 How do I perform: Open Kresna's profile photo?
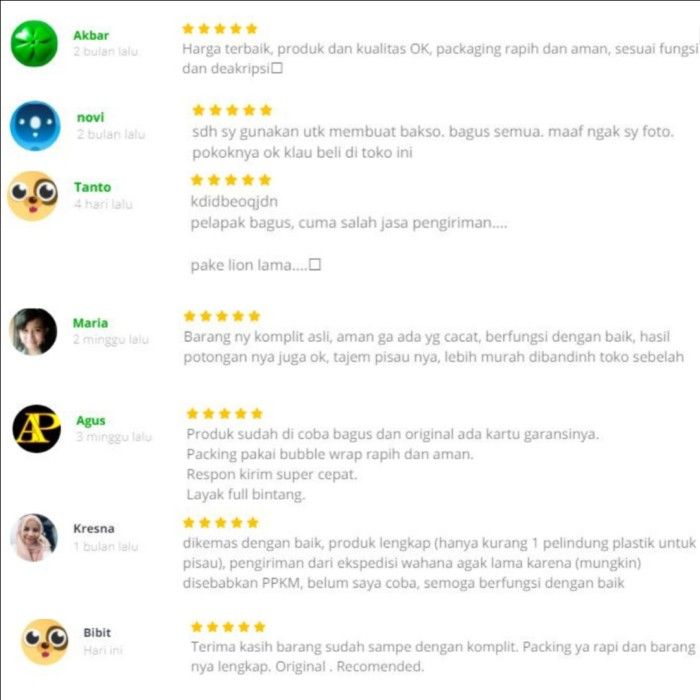click(34, 537)
